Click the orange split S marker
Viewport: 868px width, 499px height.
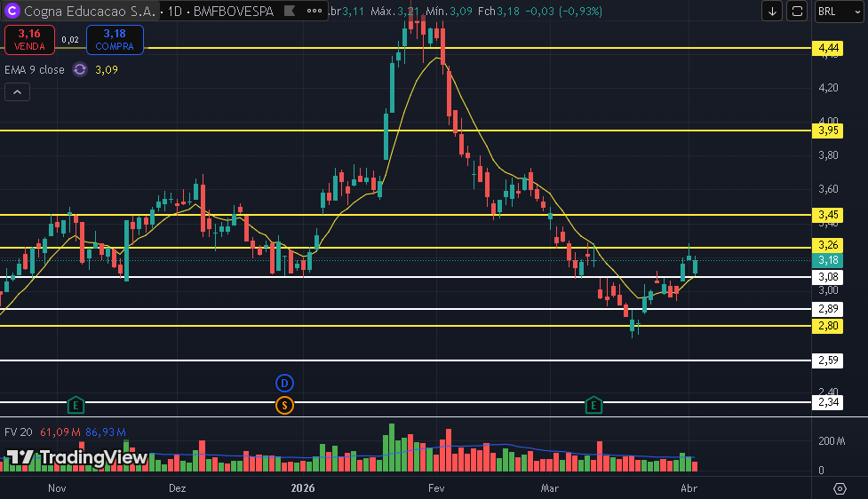pos(284,406)
